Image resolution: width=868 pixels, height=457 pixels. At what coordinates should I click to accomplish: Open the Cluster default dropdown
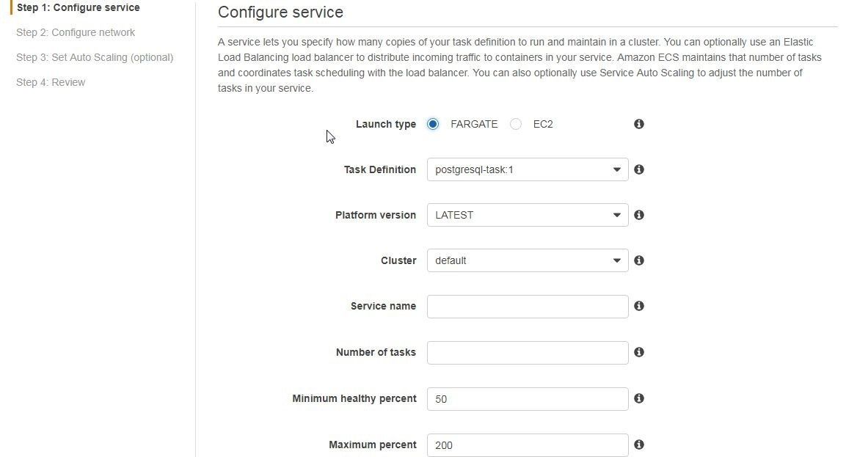point(528,260)
